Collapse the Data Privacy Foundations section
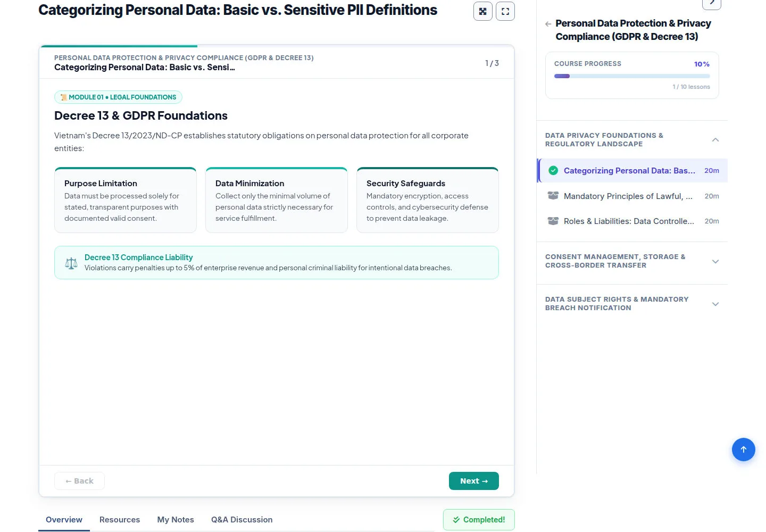The height and width of the screenshot is (532, 766). 715,140
